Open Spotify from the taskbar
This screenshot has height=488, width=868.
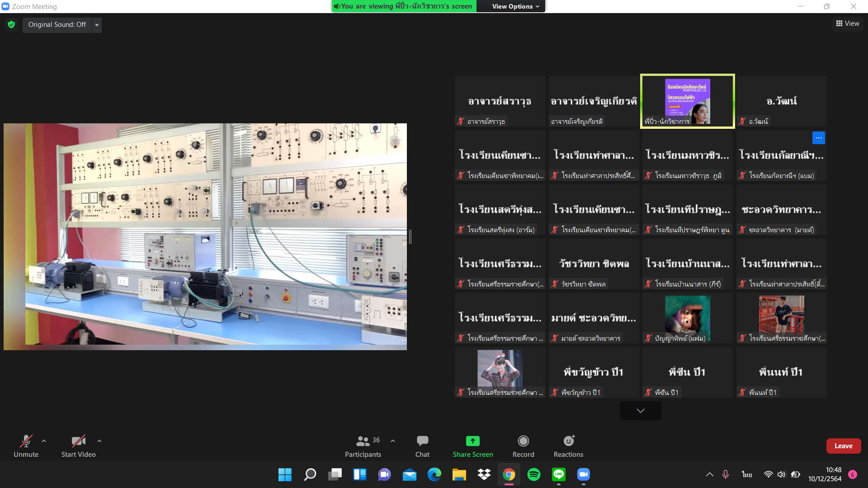coord(534,474)
